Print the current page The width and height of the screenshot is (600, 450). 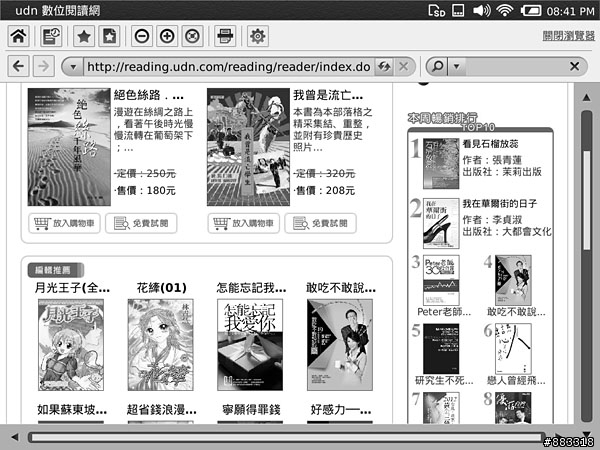pyautogui.click(x=225, y=36)
